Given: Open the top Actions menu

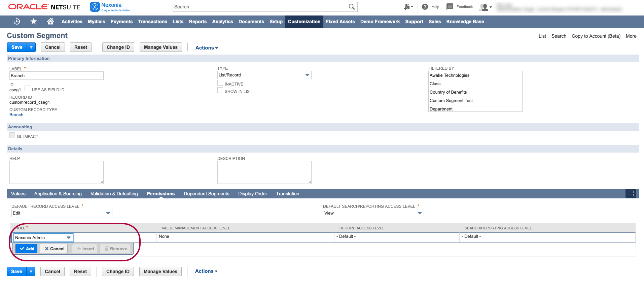Looking at the screenshot, I should [x=207, y=48].
